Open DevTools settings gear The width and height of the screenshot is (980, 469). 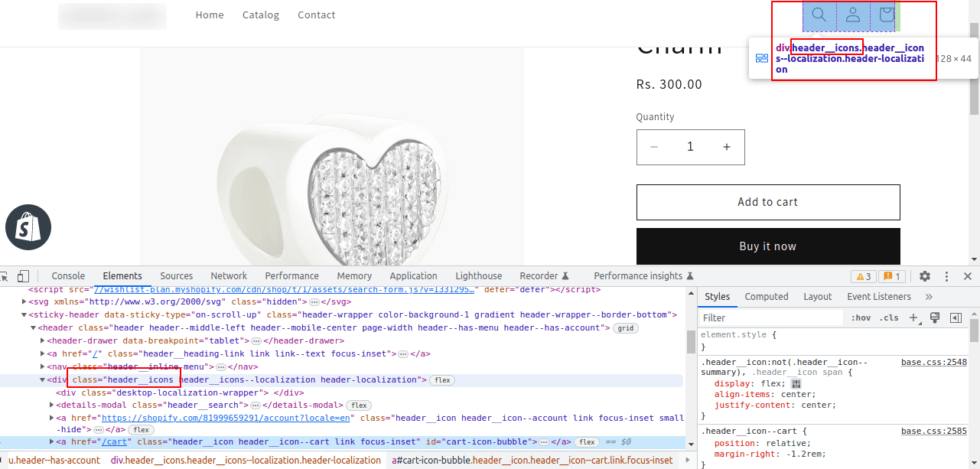click(924, 276)
